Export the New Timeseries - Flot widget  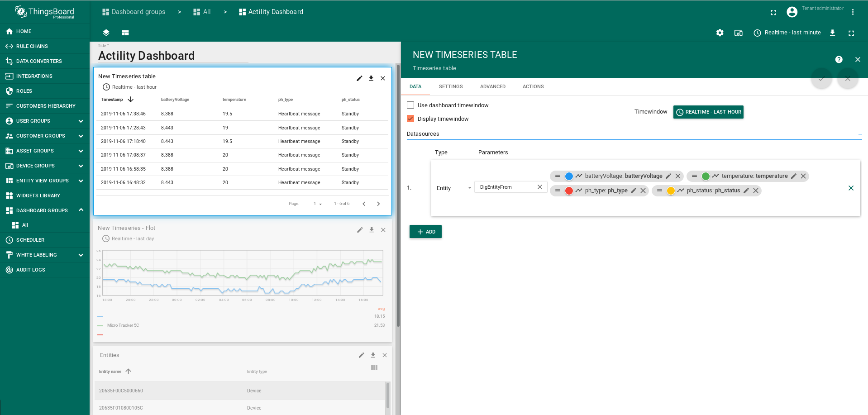click(x=372, y=230)
